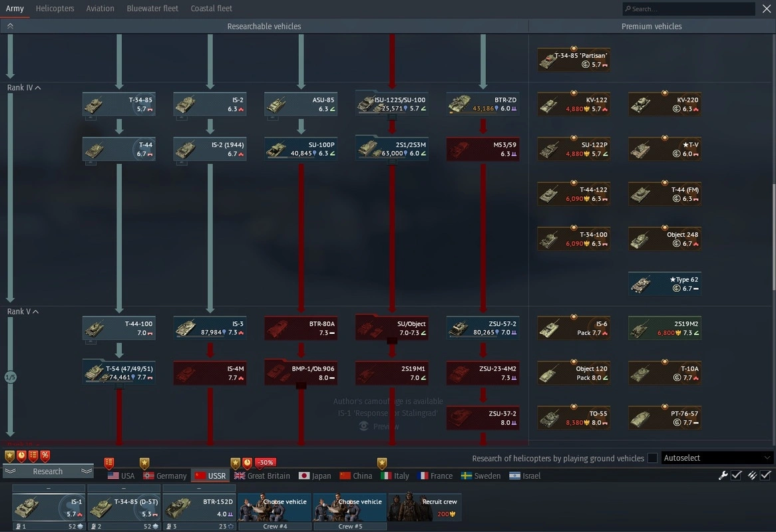Click the Recruit crew button
Image resolution: width=776 pixels, height=532 pixels.
tap(423, 507)
